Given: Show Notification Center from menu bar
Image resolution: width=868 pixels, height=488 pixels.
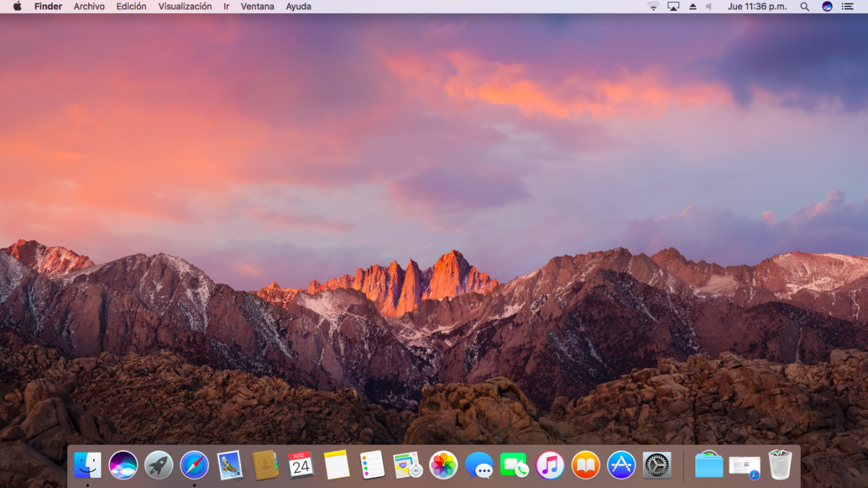Looking at the screenshot, I should (848, 7).
